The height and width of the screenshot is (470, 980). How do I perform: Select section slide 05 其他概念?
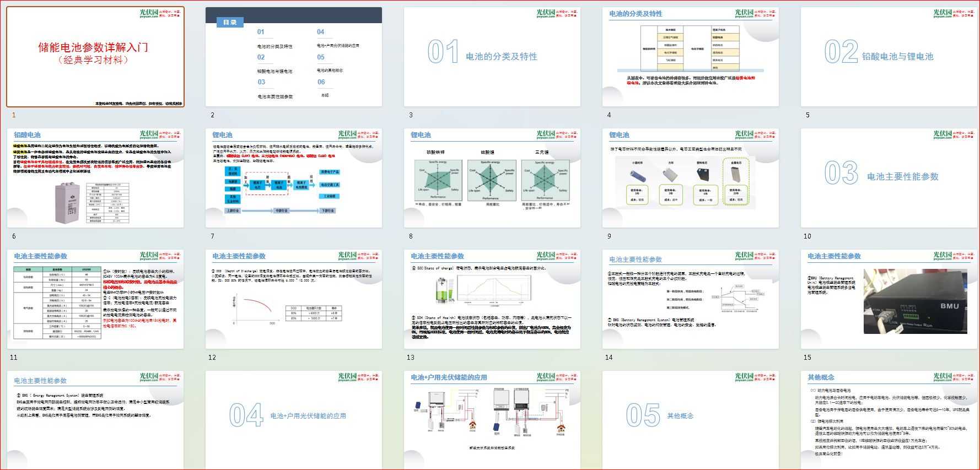point(690,420)
